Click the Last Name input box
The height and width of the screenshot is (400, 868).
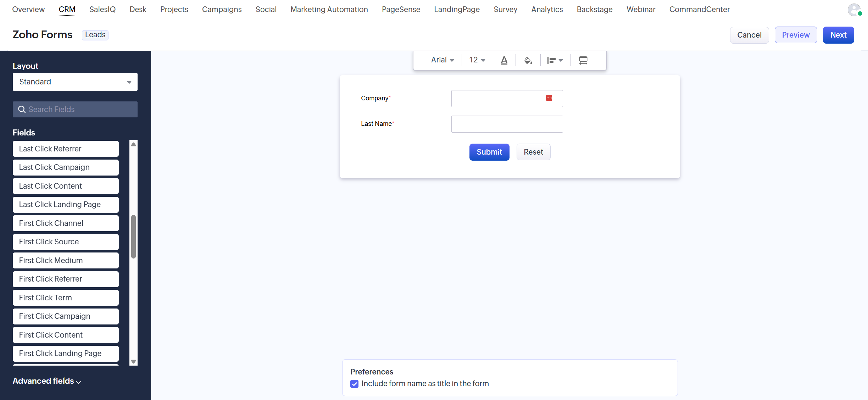507,124
